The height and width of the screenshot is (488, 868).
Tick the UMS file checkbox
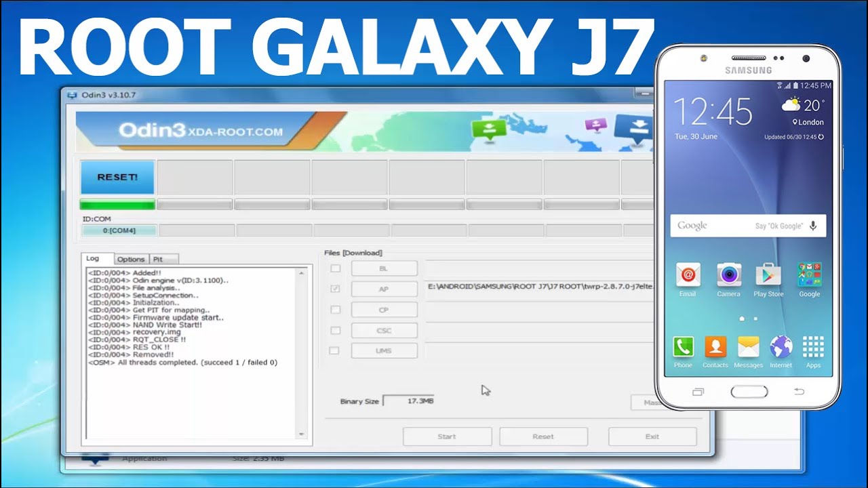(334, 350)
